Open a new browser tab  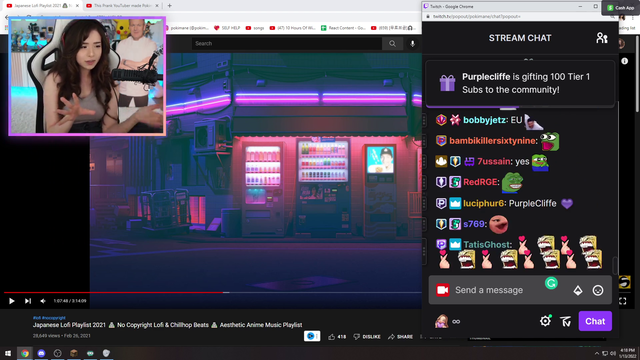[169, 6]
